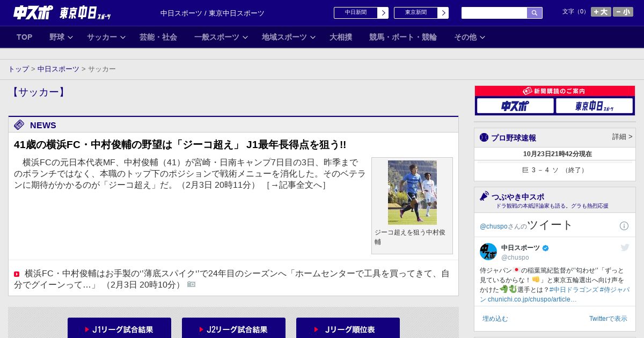
Task: Click megaphone icon beside つぶやき中スポ
Action: pos(484,196)
